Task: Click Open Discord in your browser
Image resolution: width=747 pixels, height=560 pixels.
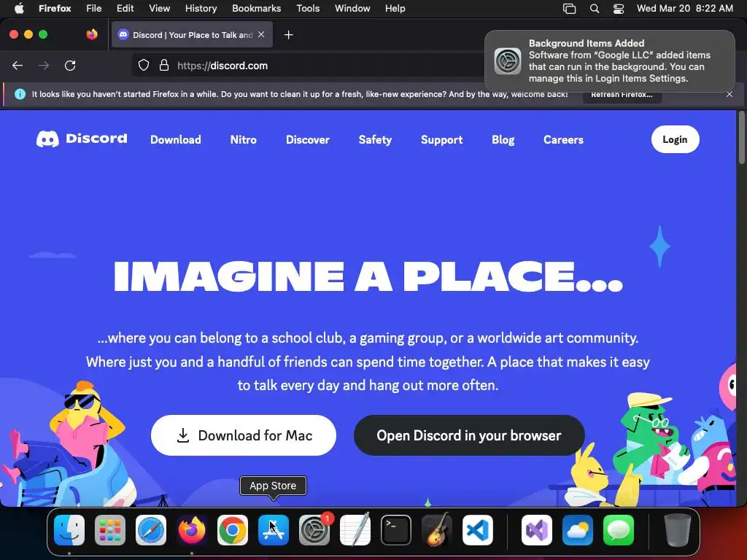Action: coord(469,435)
